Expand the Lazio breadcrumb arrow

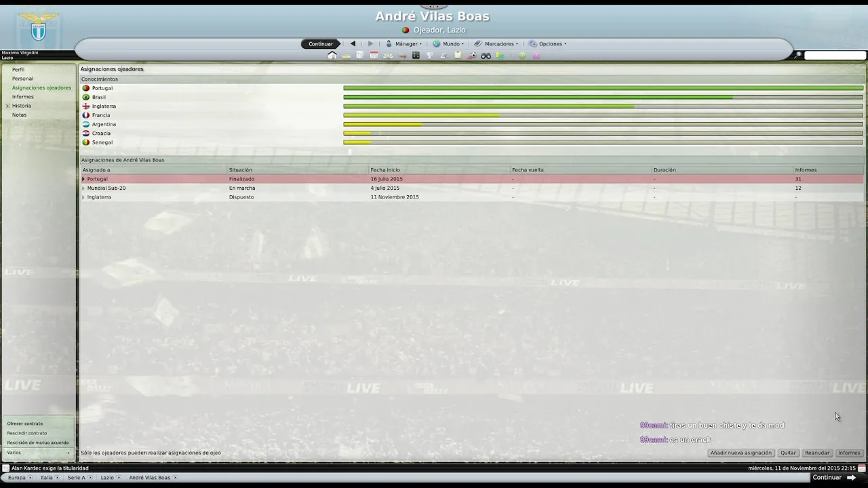(x=119, y=478)
